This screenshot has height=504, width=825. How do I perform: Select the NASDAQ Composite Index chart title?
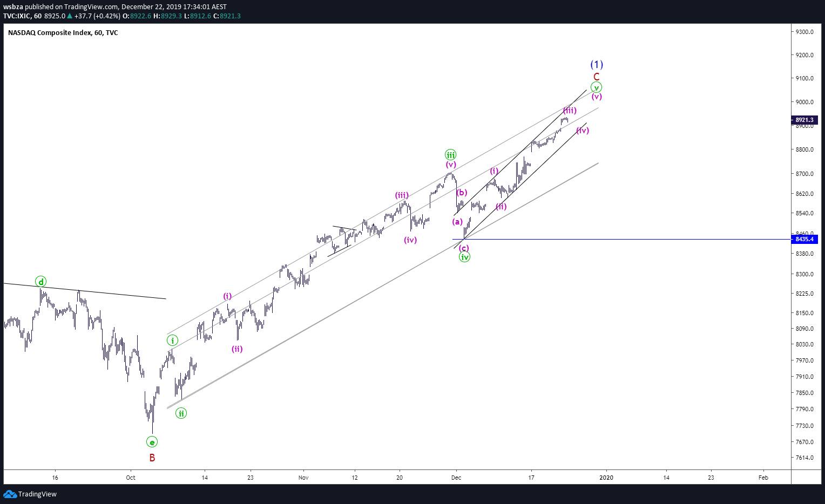pyautogui.click(x=63, y=33)
